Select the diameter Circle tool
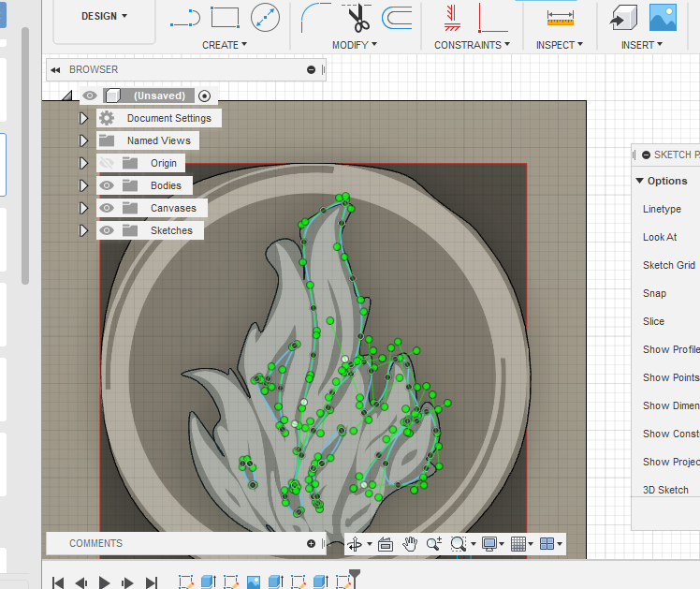Viewport: 700px width, 589px height. pos(265,18)
